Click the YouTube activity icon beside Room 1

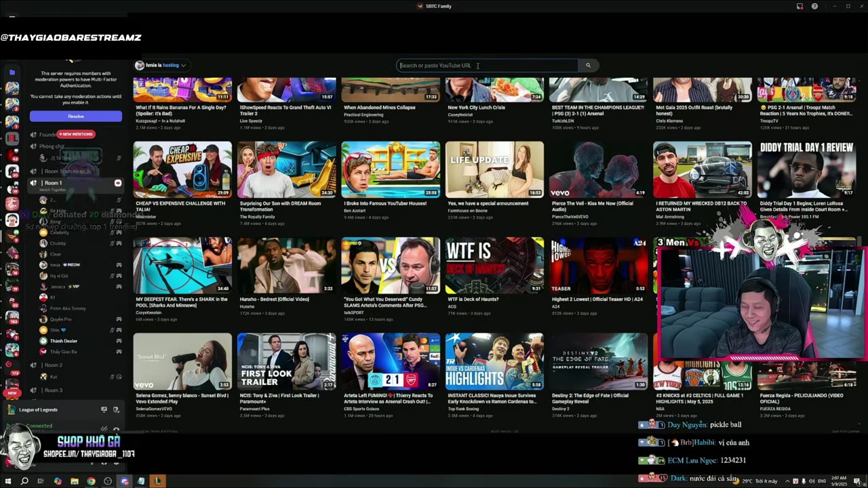118,183
